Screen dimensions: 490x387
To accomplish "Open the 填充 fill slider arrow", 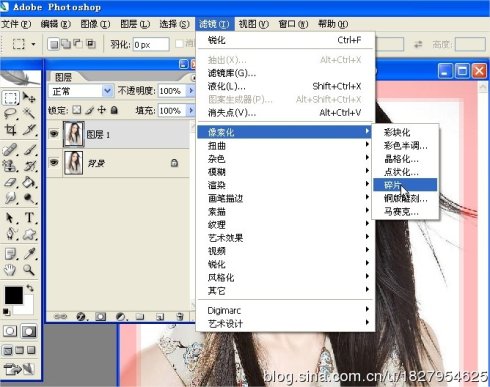I will pos(191,110).
